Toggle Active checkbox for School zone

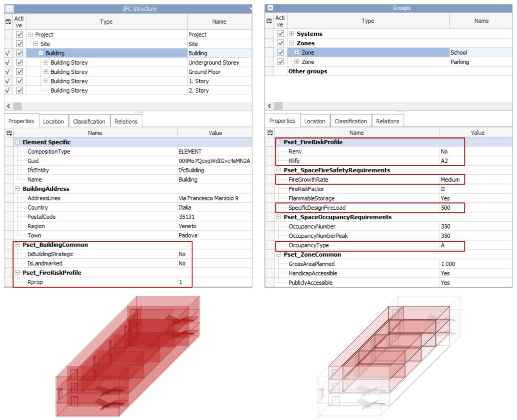point(281,52)
